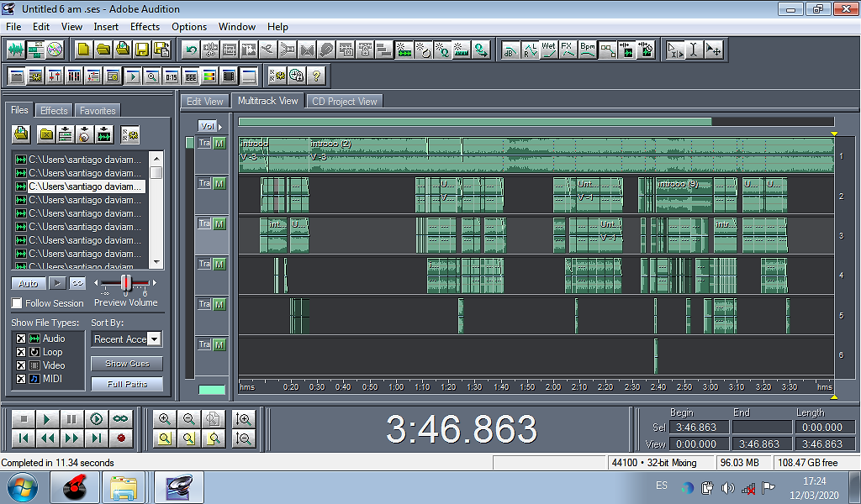Open the Insert menu
861x504 pixels.
106,26
